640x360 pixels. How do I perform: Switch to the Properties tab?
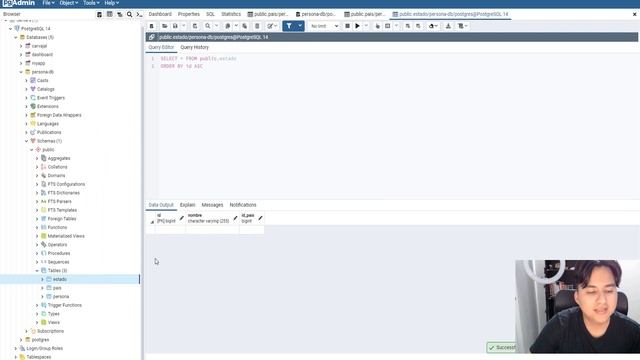(x=189, y=14)
